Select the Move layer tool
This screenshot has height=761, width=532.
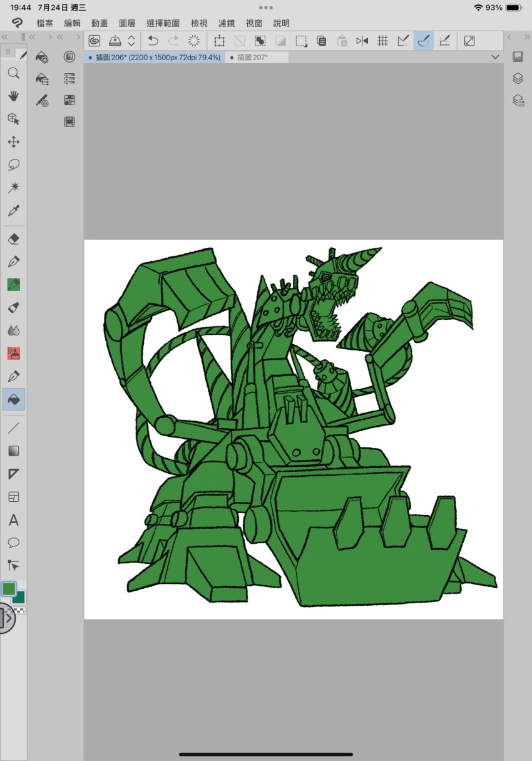pos(13,142)
